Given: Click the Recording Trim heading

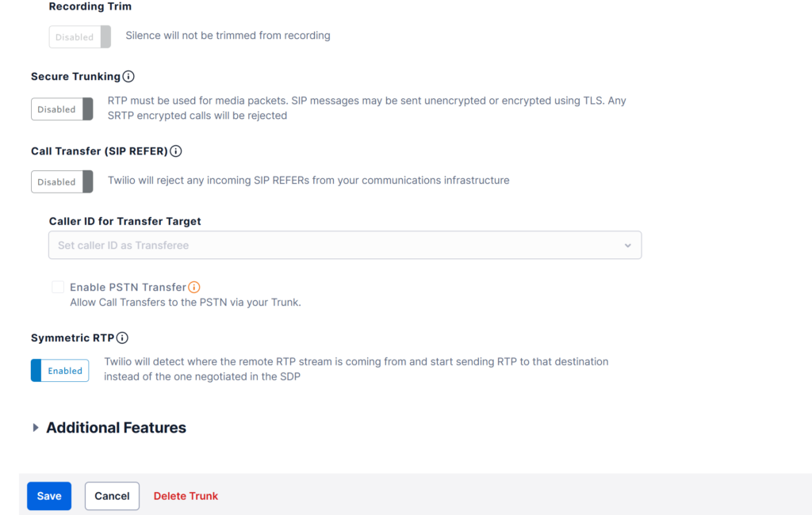Looking at the screenshot, I should click(90, 6).
